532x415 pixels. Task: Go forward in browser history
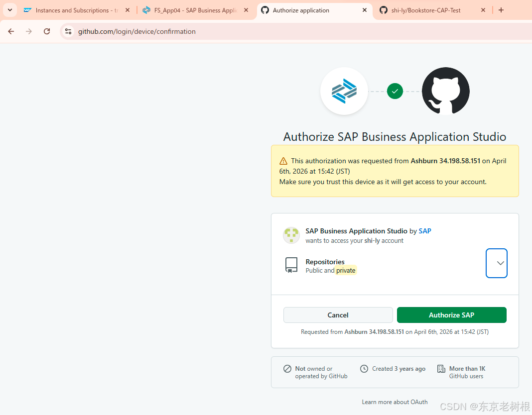tap(29, 31)
